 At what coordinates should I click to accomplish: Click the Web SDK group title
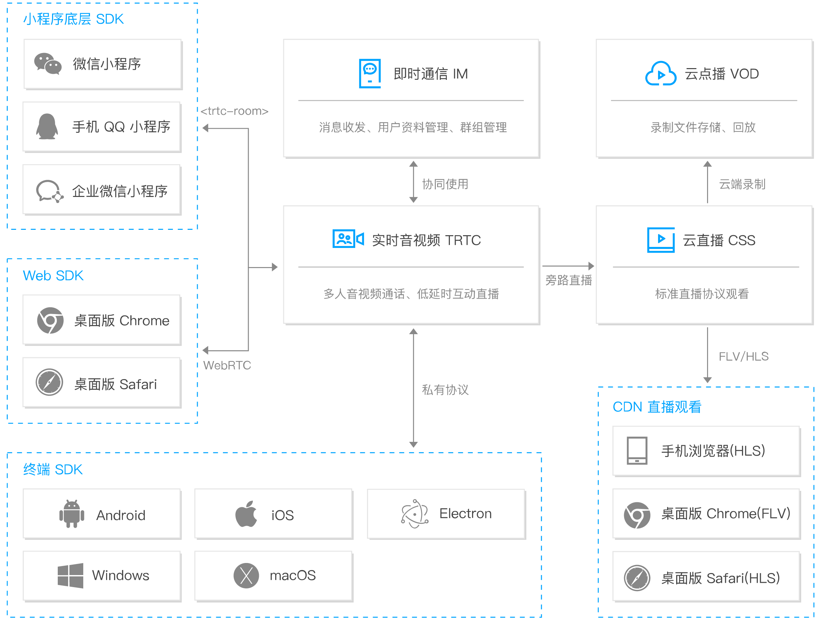[53, 276]
